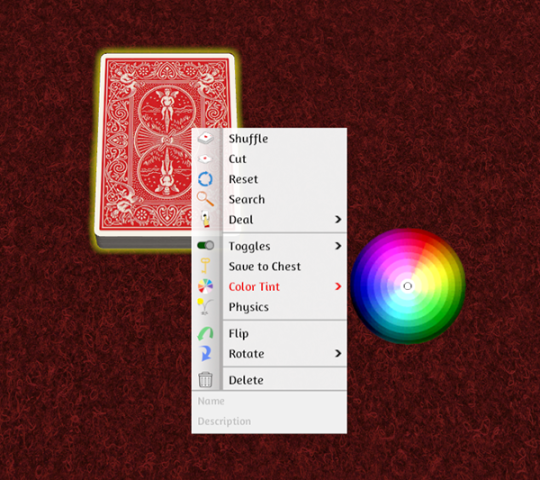Click the Deal card icon

pos(206,219)
